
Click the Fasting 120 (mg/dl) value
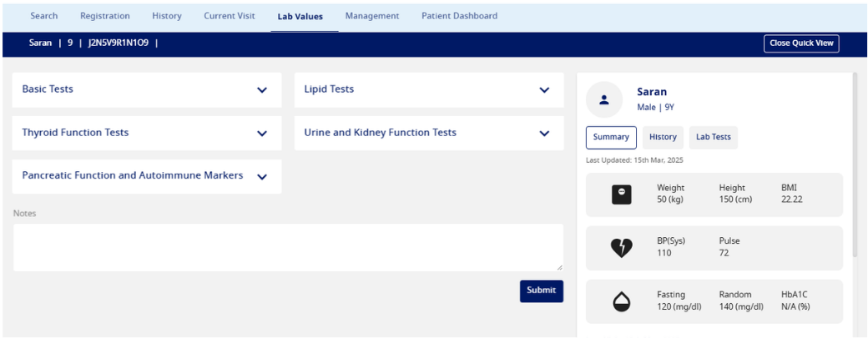click(x=679, y=301)
